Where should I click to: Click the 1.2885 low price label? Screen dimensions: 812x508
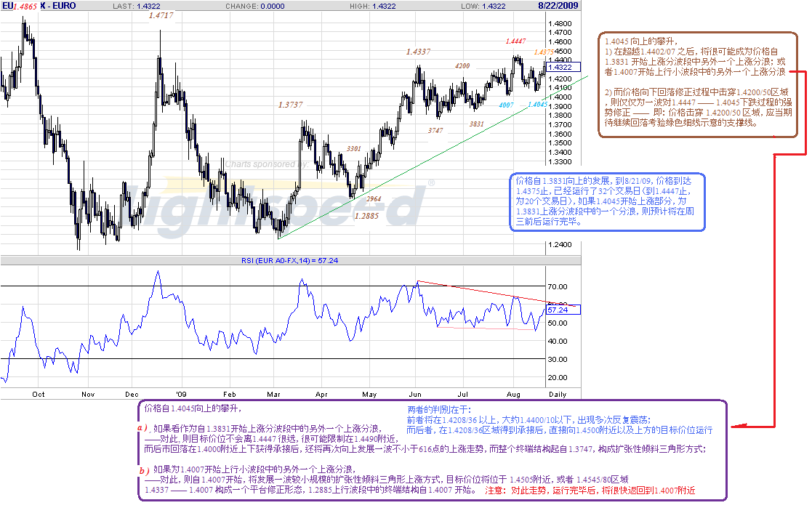tap(366, 216)
